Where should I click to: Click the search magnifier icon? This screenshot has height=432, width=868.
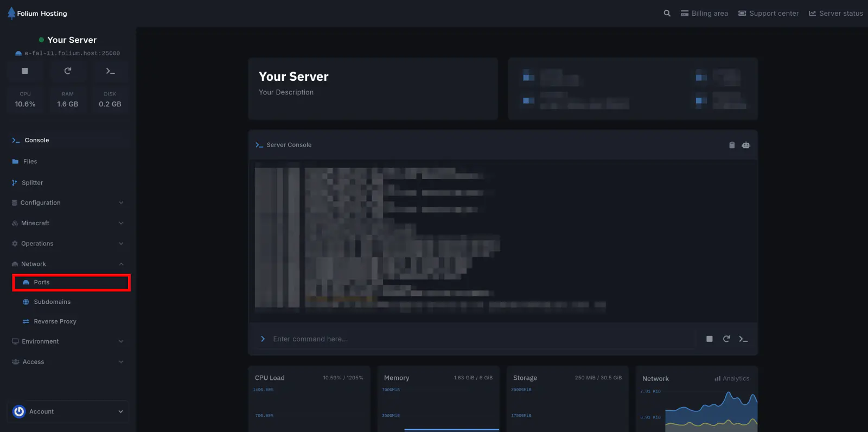pyautogui.click(x=667, y=14)
